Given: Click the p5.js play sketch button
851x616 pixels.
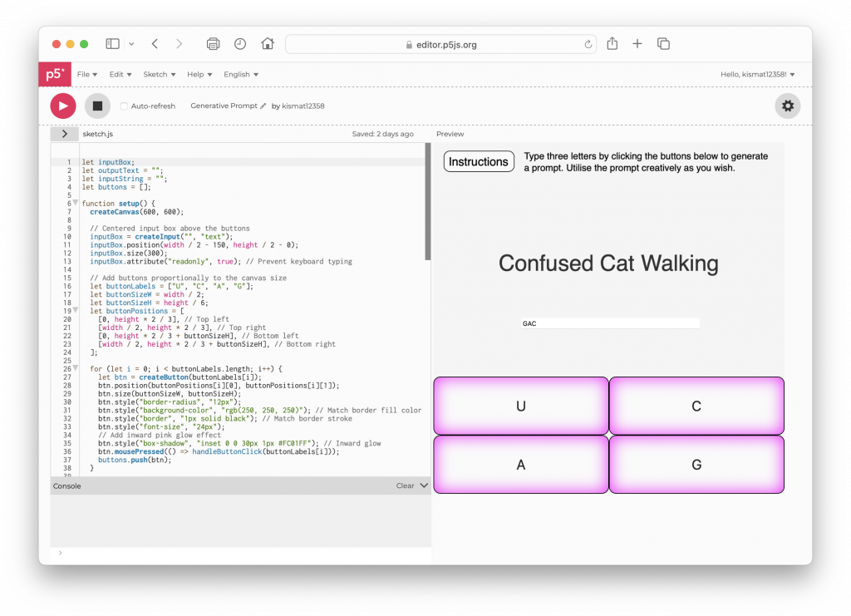Looking at the screenshot, I should click(63, 106).
